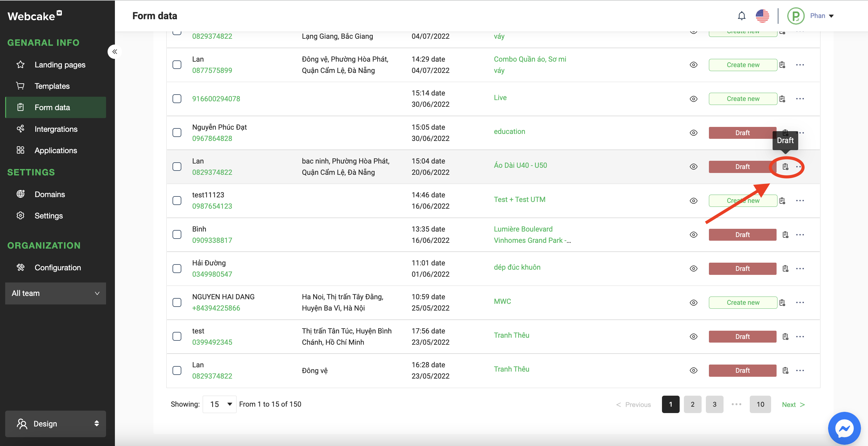The width and height of the screenshot is (868, 446).
Task: Go to page 2 of results
Action: pyautogui.click(x=692, y=404)
